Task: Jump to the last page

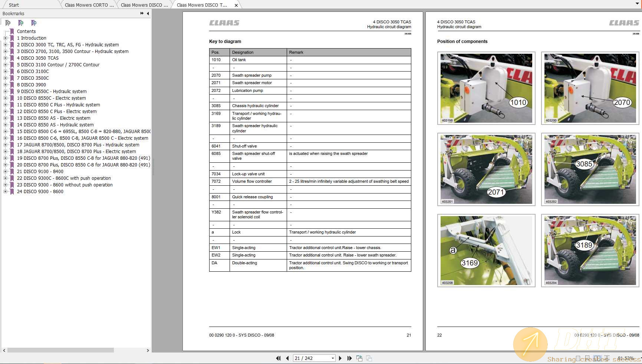Action: 349,358
